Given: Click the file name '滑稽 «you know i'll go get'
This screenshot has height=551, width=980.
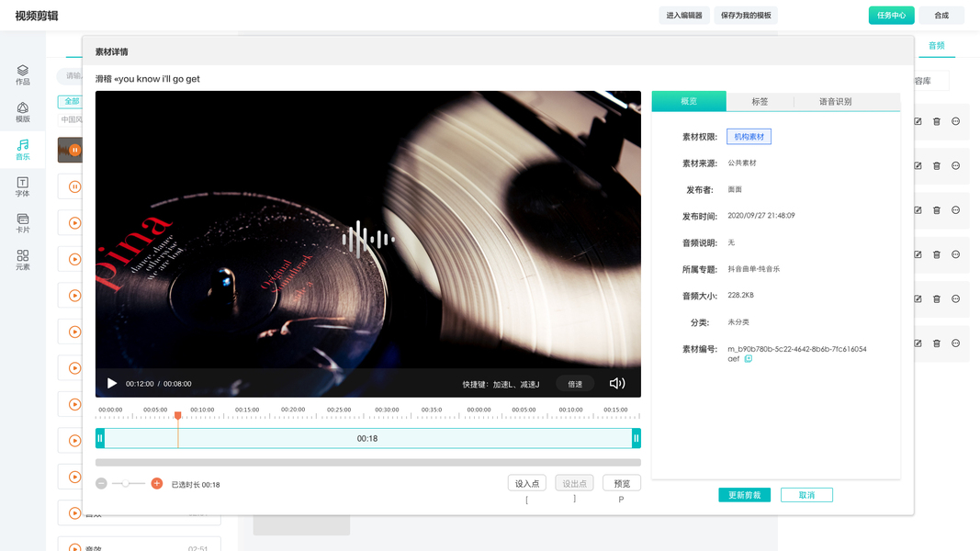Looking at the screenshot, I should coord(148,79).
